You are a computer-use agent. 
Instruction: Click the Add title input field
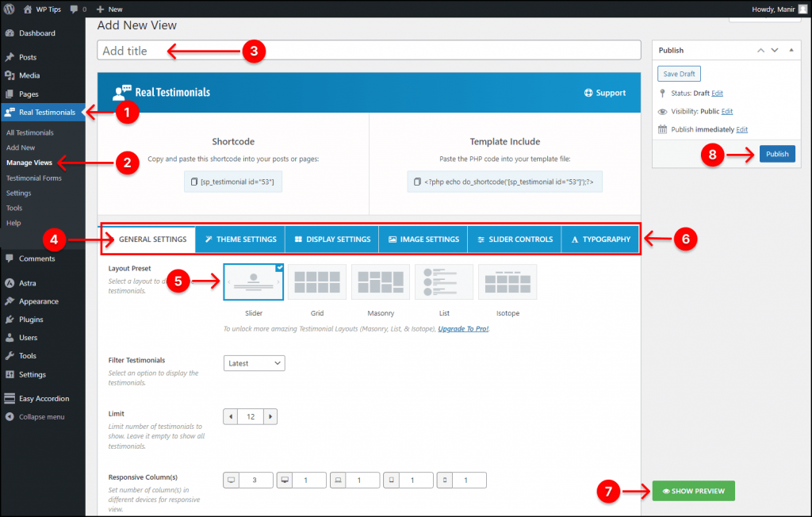tap(369, 50)
